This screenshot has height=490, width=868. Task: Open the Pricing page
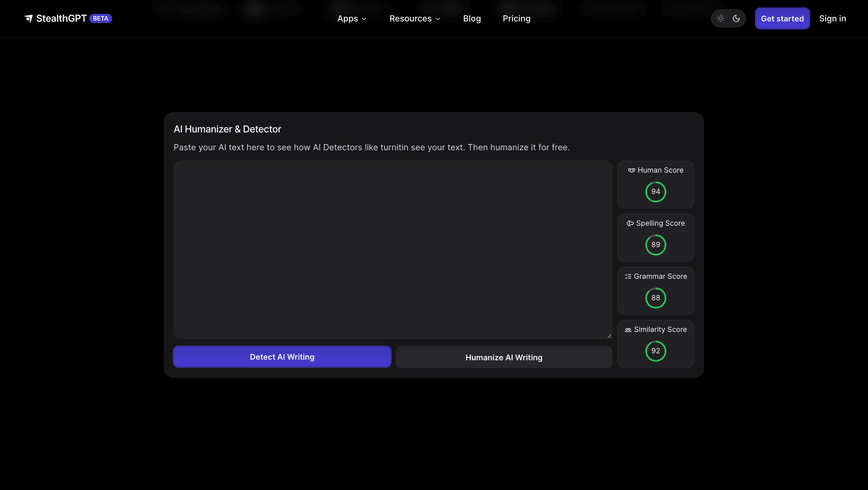pos(516,18)
